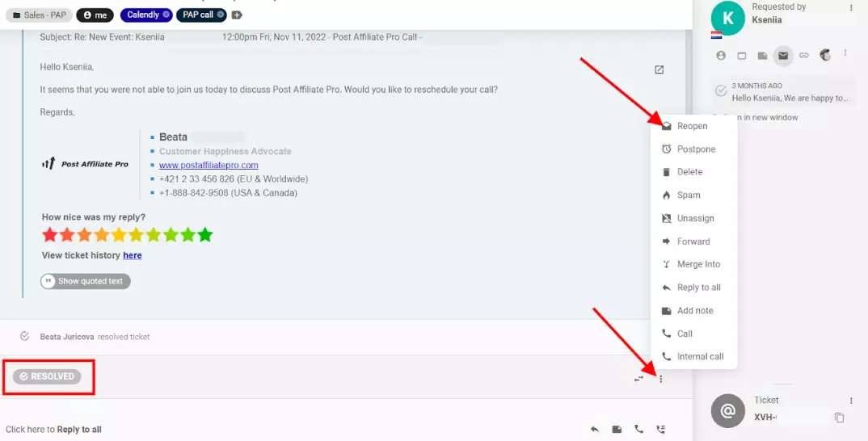Click the add tag icon
Image resolution: width=868 pixels, height=441 pixels.
236,15
